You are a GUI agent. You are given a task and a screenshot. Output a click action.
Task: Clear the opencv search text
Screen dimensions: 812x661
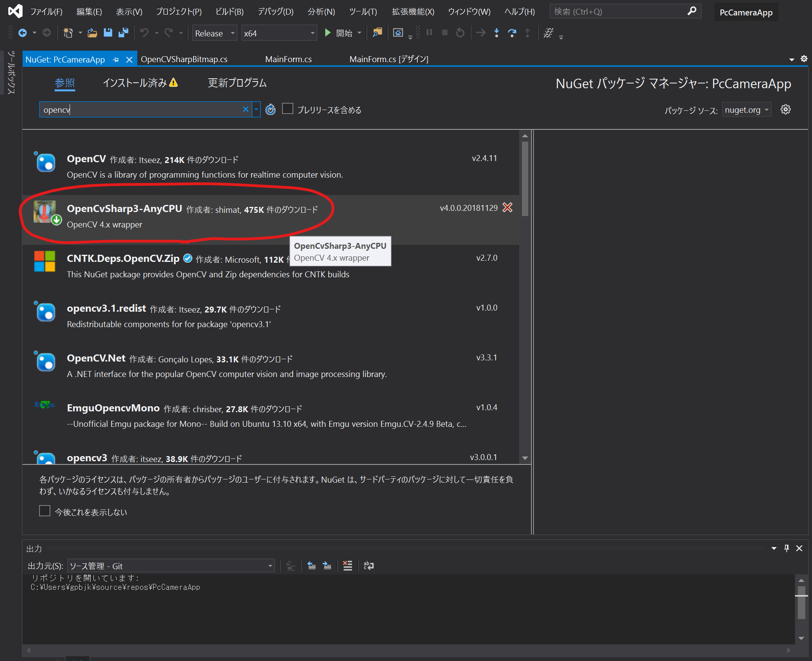click(246, 109)
